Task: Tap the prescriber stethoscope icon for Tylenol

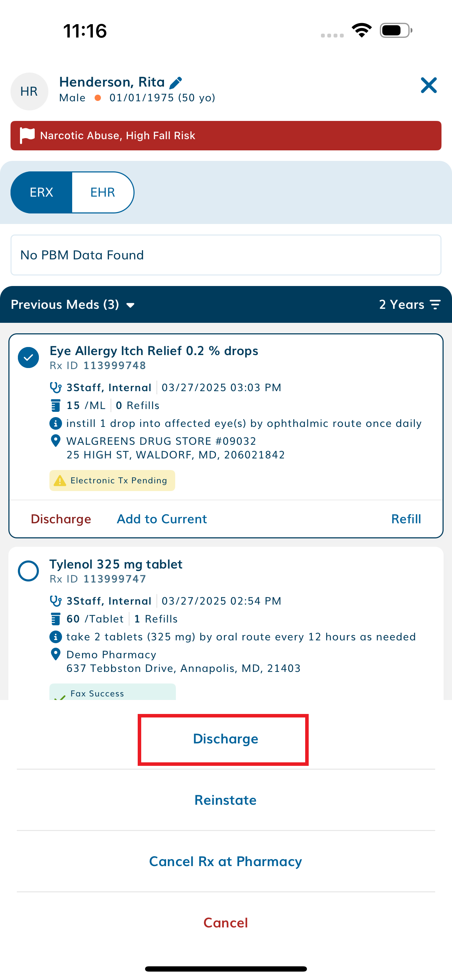Action: 56,601
